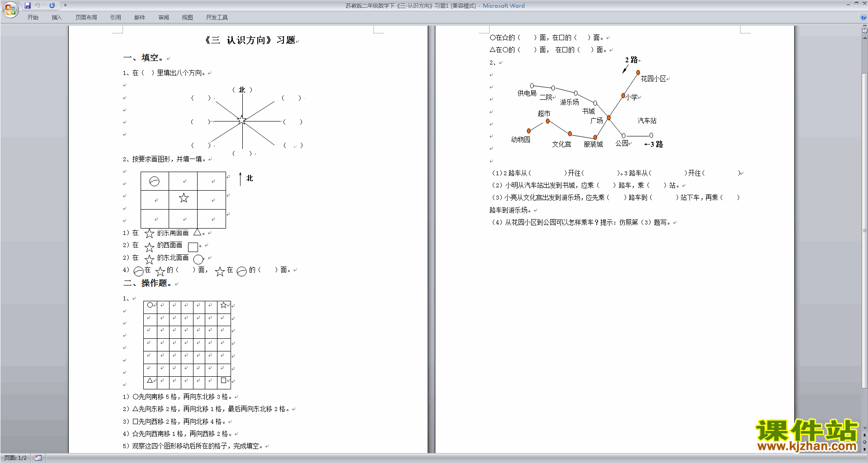Click the Select Browse Object round button

[865, 442]
